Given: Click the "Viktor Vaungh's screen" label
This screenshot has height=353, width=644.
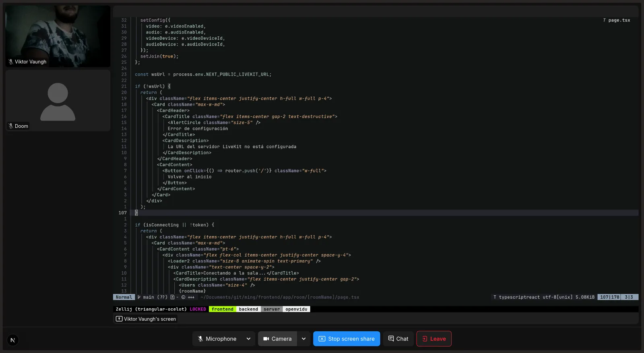Looking at the screenshot, I should (150, 319).
